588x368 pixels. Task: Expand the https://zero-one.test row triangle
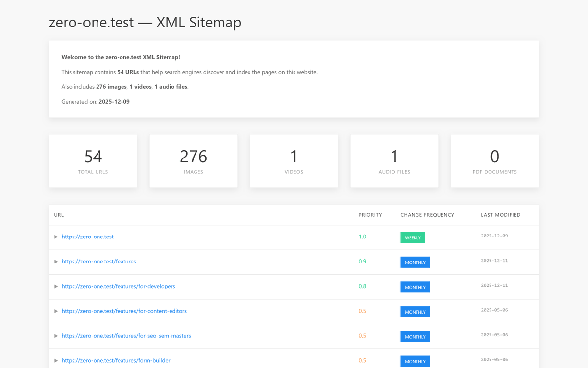pos(56,237)
